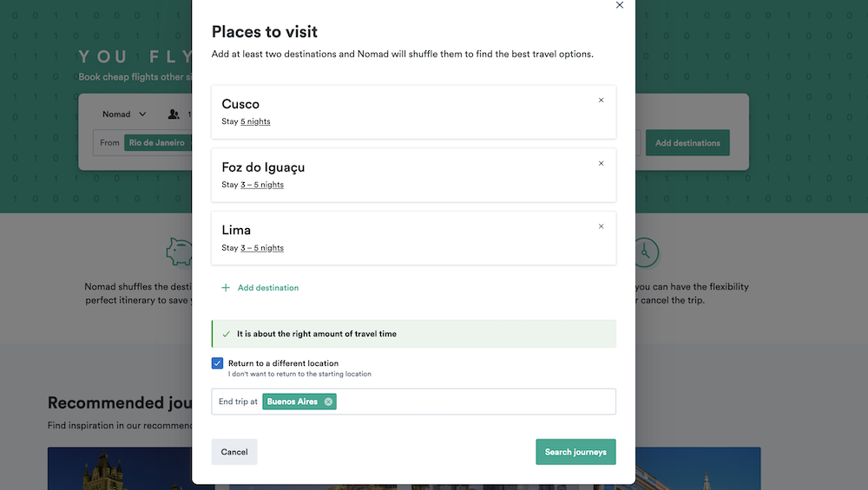Viewport: 868px width, 490px height.
Task: Click the Add destination link
Action: point(268,288)
